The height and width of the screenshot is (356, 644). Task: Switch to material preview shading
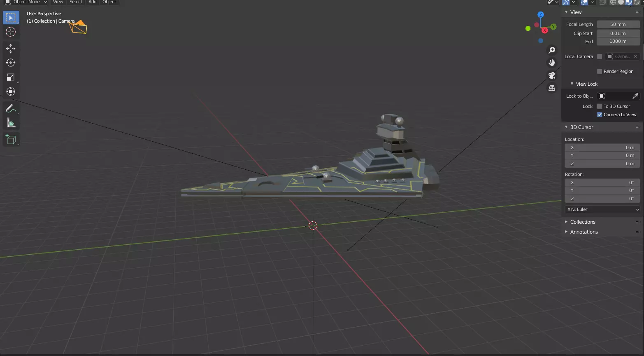[629, 2]
